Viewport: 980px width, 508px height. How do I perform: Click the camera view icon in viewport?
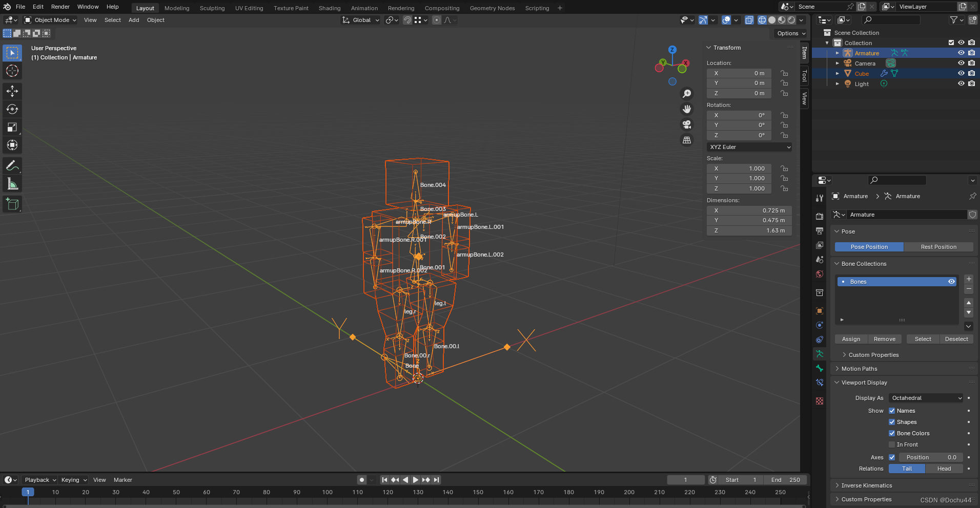click(x=687, y=124)
